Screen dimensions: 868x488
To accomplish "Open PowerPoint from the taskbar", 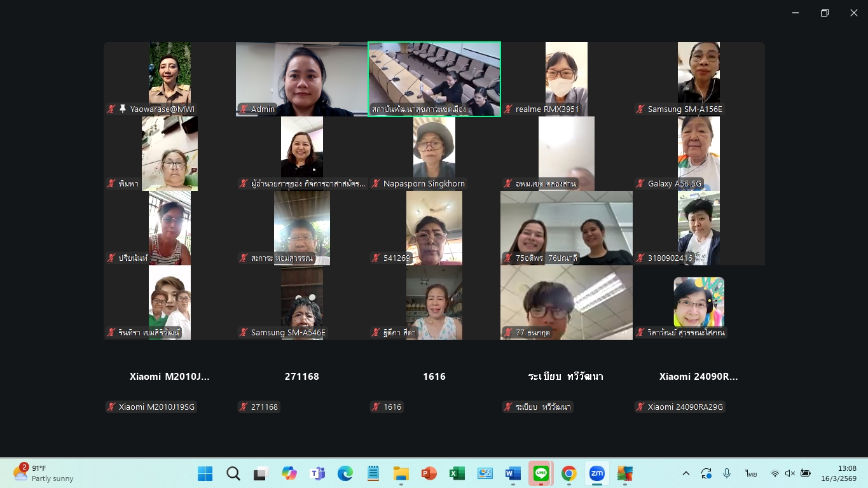I will pos(429,473).
